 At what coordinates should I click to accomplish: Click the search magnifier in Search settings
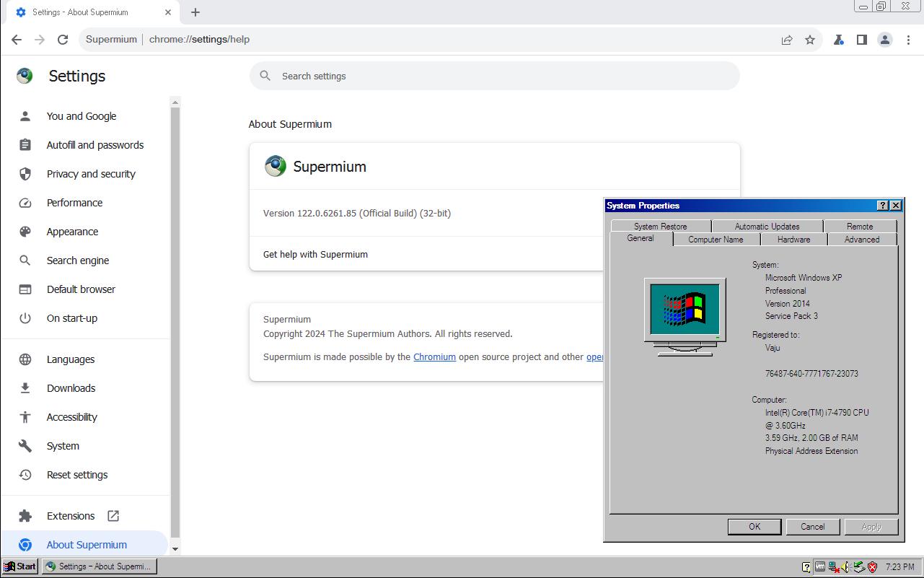(x=265, y=76)
